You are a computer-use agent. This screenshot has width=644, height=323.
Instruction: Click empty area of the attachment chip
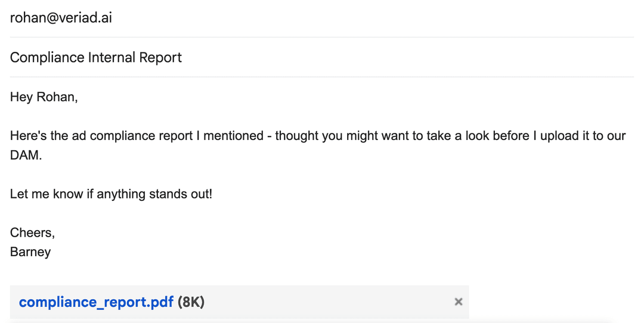tap(328, 302)
